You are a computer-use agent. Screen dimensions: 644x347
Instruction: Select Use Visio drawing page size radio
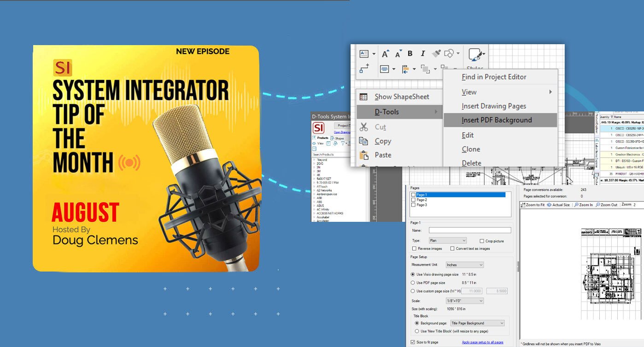pyautogui.click(x=413, y=274)
